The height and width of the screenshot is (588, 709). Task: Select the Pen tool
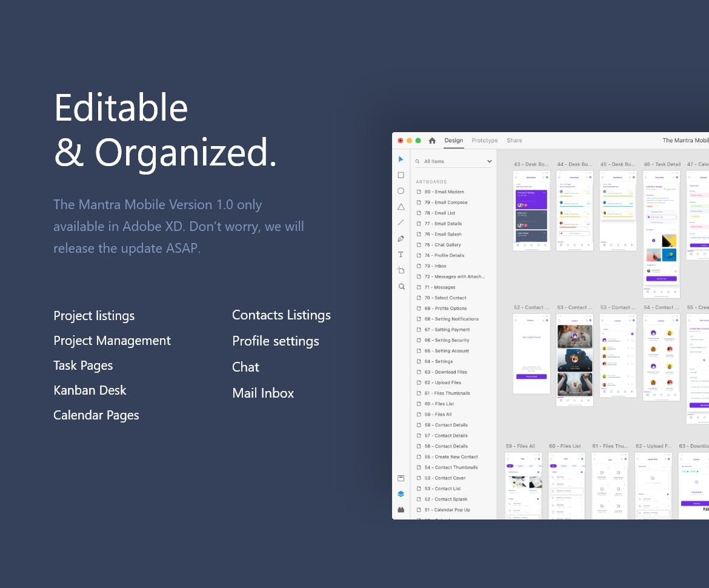click(401, 239)
